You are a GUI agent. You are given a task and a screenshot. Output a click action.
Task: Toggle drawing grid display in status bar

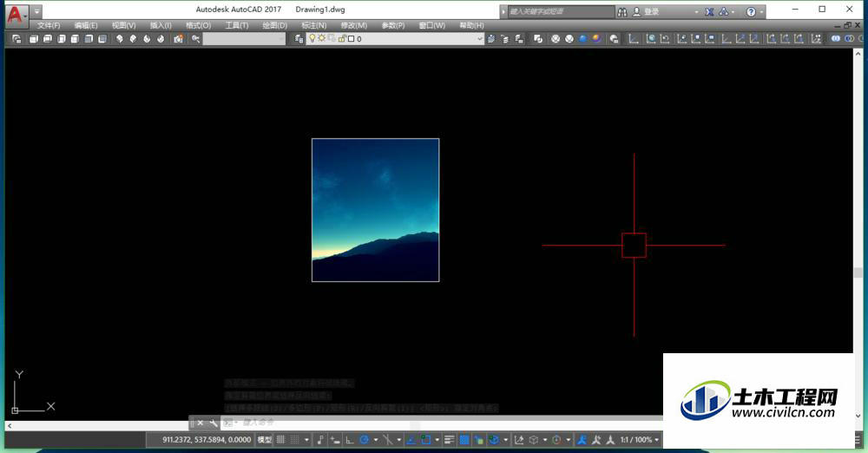280,440
